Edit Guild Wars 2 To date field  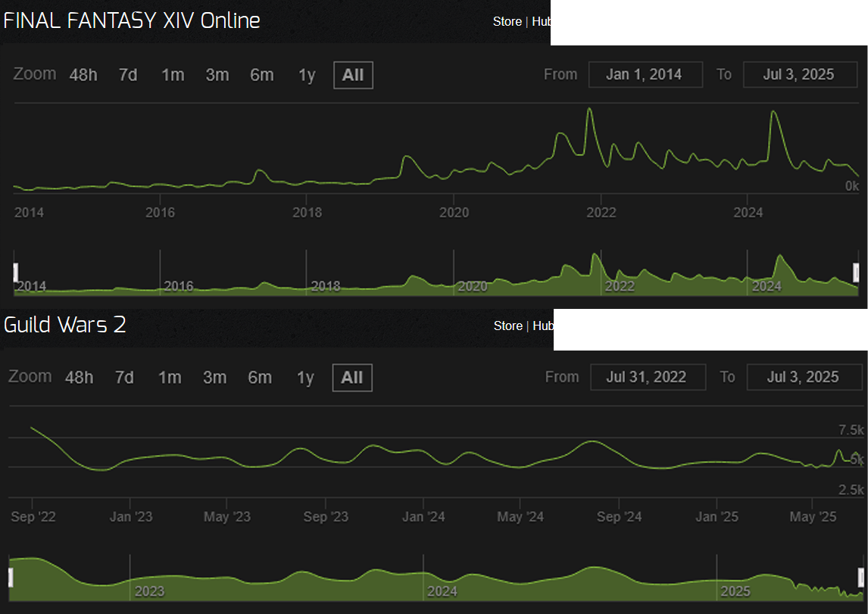pyautogui.click(x=804, y=377)
